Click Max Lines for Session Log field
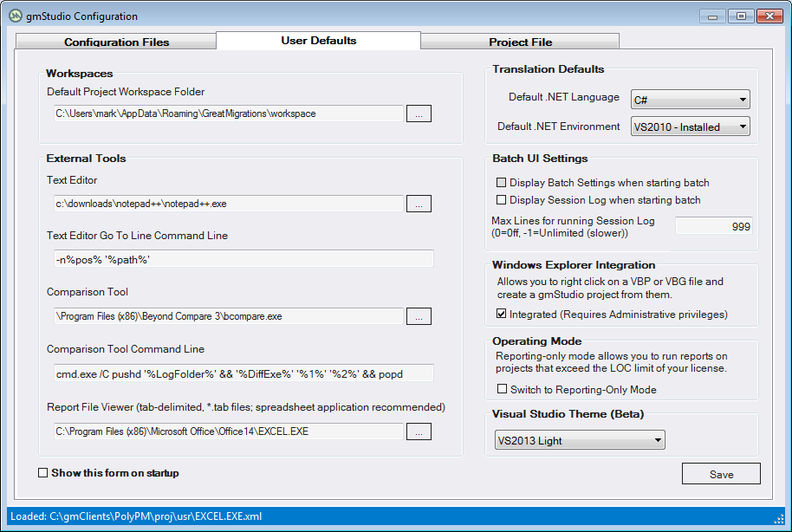The image size is (792, 532). pos(713,226)
